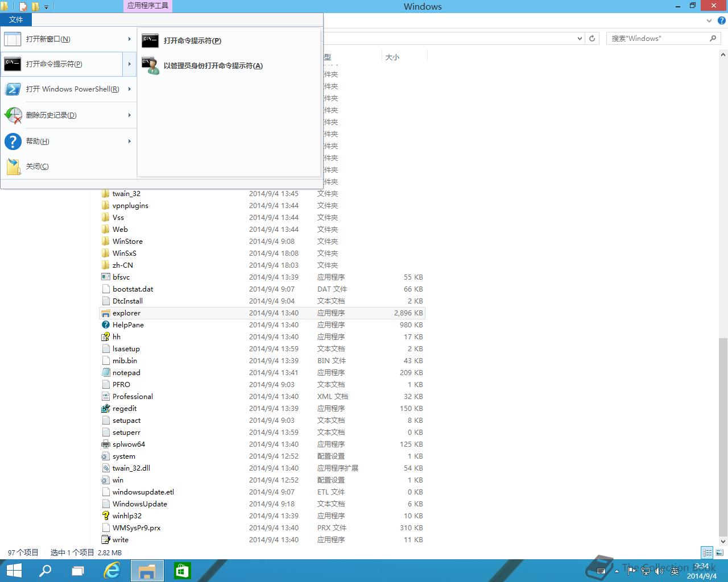Expand submenu arrow for 打开新窗口
This screenshot has width=728, height=582.
(130, 39)
